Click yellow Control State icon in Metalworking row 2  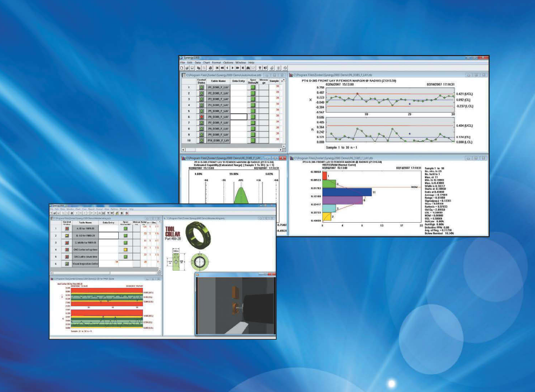tap(67, 236)
